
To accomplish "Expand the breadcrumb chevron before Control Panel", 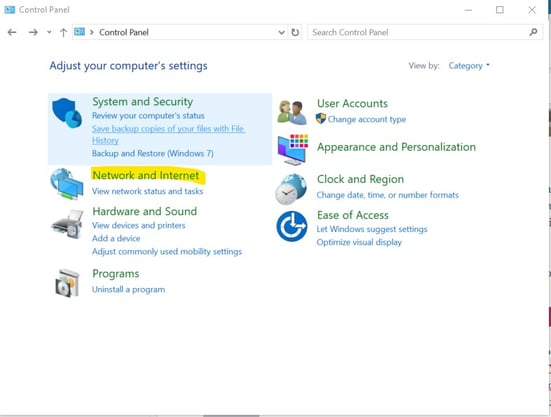I will tap(92, 32).
